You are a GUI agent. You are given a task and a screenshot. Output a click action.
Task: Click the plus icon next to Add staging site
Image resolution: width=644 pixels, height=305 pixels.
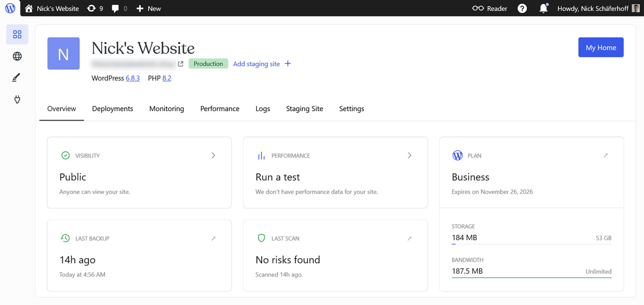pyautogui.click(x=287, y=63)
